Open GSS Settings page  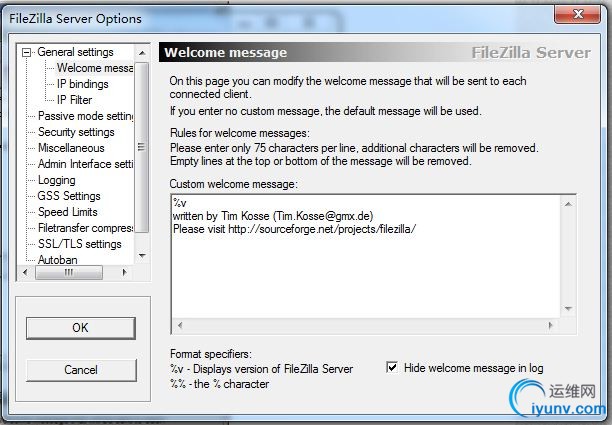69,196
